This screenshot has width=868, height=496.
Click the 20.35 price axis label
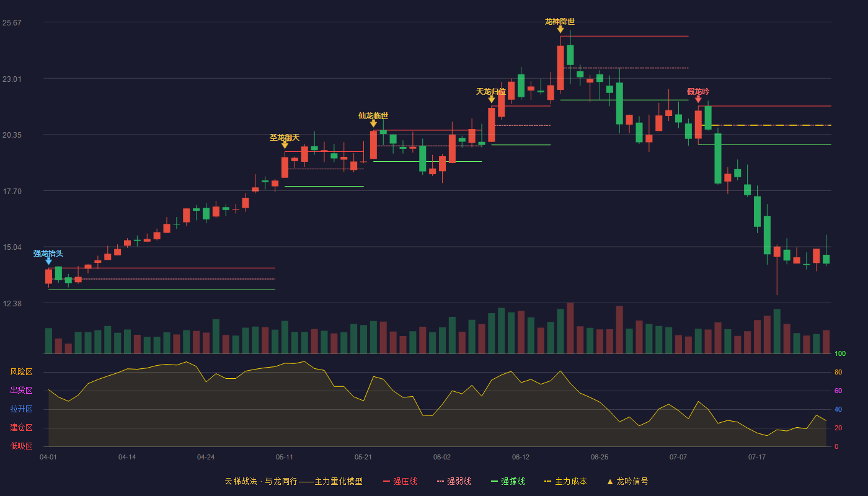[x=12, y=135]
